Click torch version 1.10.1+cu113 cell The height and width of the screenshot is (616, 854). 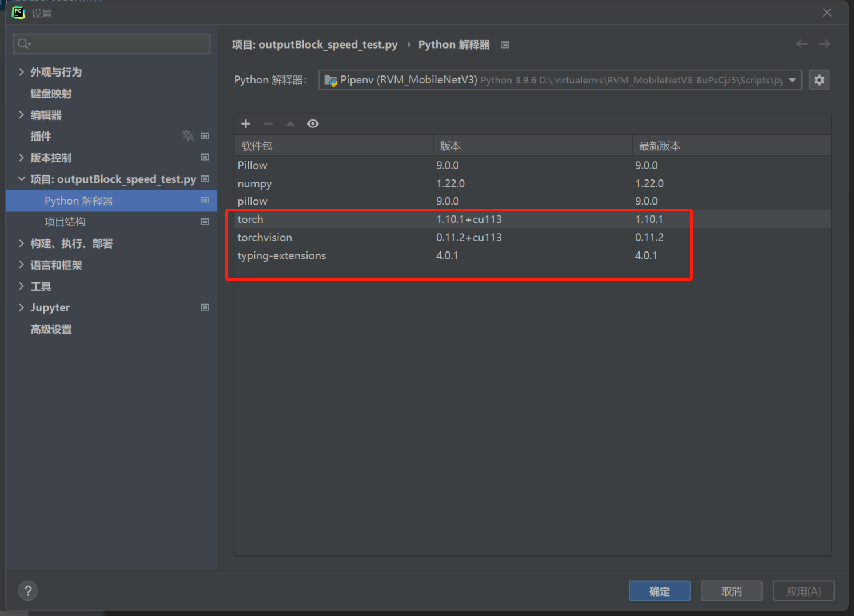click(469, 219)
